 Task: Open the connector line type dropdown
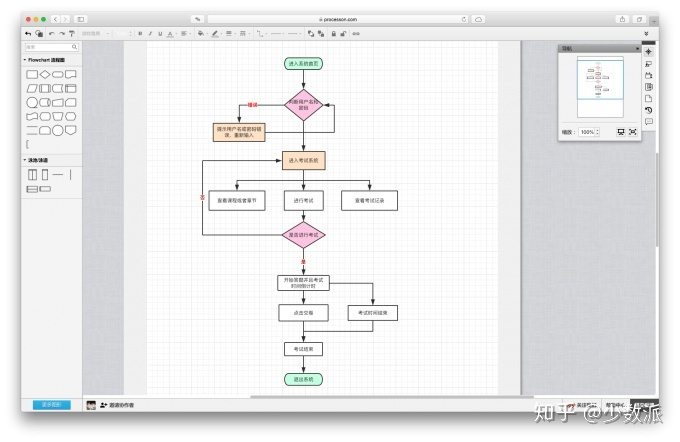[x=261, y=33]
